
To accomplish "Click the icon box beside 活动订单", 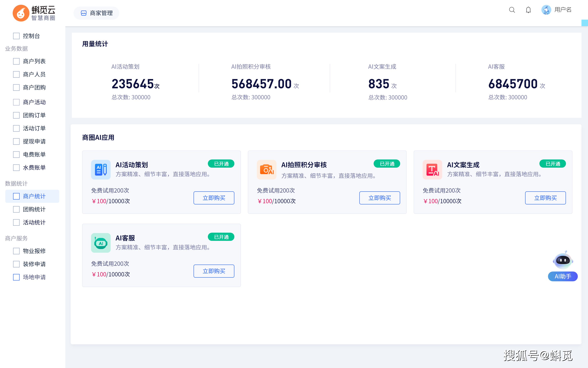I will click(x=16, y=129).
